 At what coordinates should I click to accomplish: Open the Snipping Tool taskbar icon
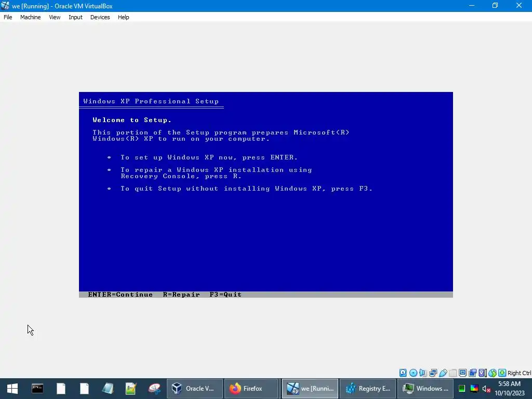point(154,389)
